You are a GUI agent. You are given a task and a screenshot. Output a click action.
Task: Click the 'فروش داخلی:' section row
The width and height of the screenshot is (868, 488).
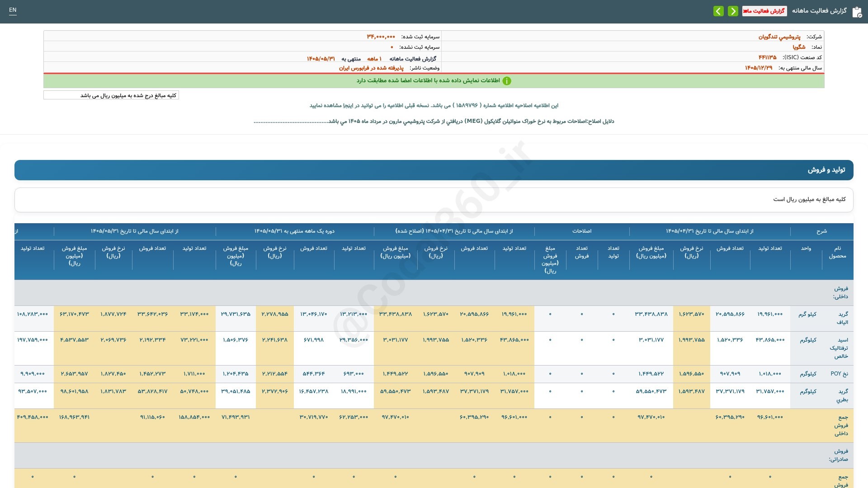pyautogui.click(x=434, y=293)
